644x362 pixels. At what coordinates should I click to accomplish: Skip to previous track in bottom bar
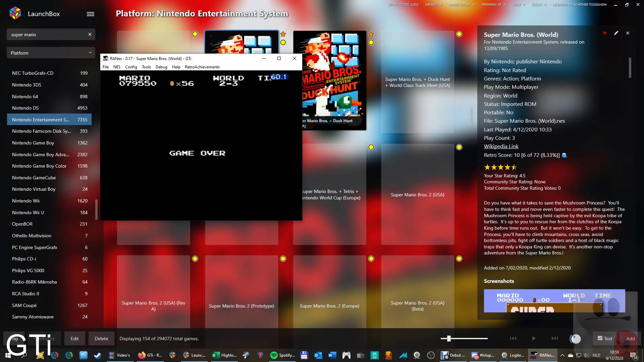pyautogui.click(x=513, y=339)
